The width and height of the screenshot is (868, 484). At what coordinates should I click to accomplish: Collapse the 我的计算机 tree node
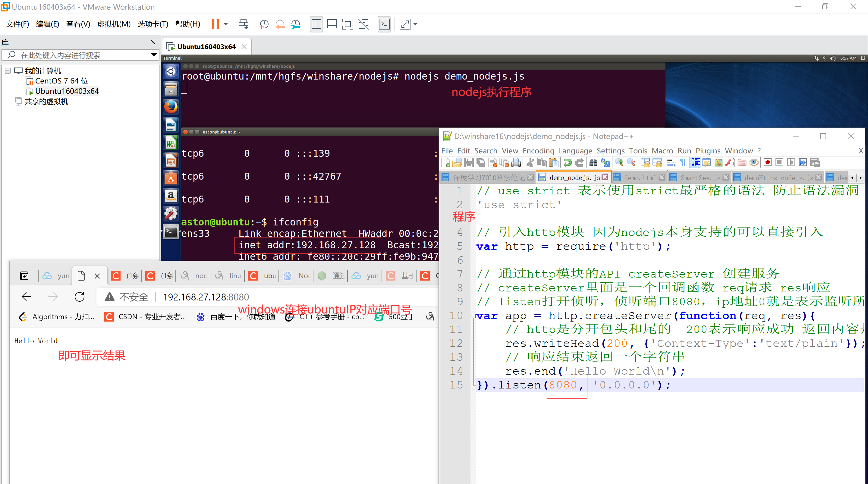coord(8,71)
